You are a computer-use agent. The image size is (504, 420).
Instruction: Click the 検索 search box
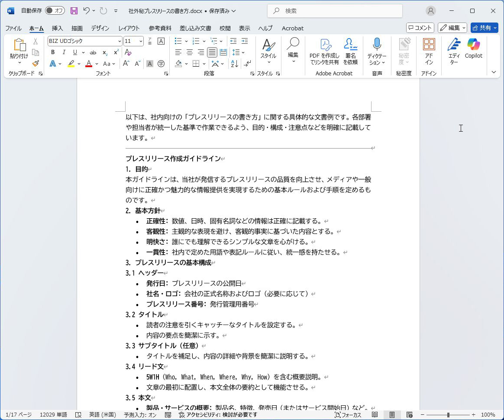pos(335,11)
